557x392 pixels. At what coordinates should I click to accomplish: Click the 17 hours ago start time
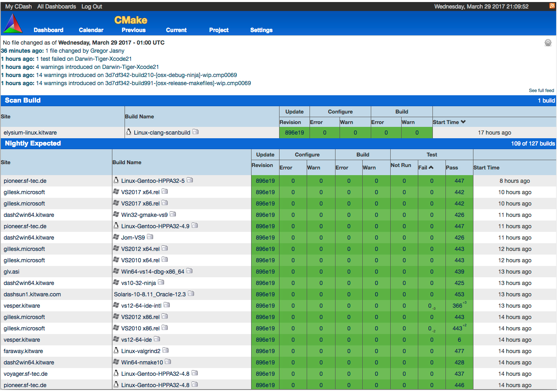tap(495, 133)
